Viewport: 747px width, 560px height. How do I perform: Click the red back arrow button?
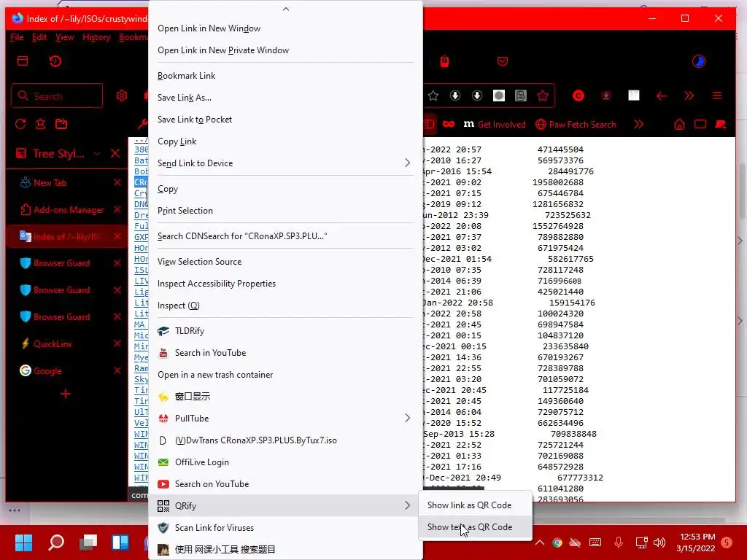pyautogui.click(x=661, y=96)
